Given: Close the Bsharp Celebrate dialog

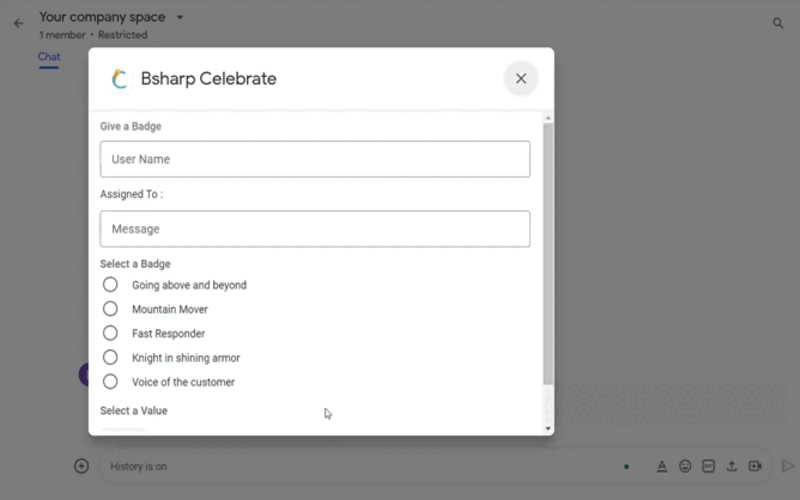Looking at the screenshot, I should pyautogui.click(x=520, y=79).
